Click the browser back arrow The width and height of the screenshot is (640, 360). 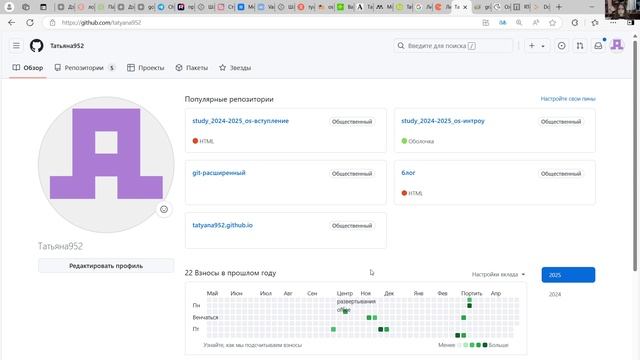click(11, 22)
